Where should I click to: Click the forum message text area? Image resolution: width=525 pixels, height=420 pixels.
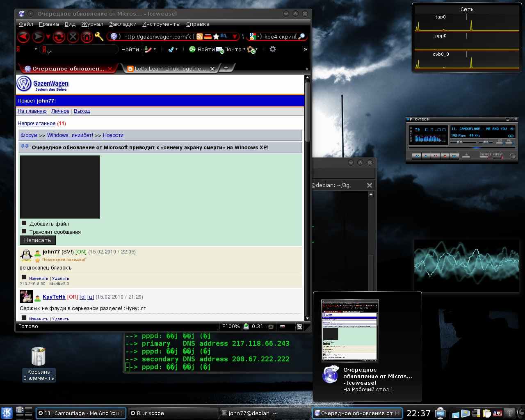60,187
